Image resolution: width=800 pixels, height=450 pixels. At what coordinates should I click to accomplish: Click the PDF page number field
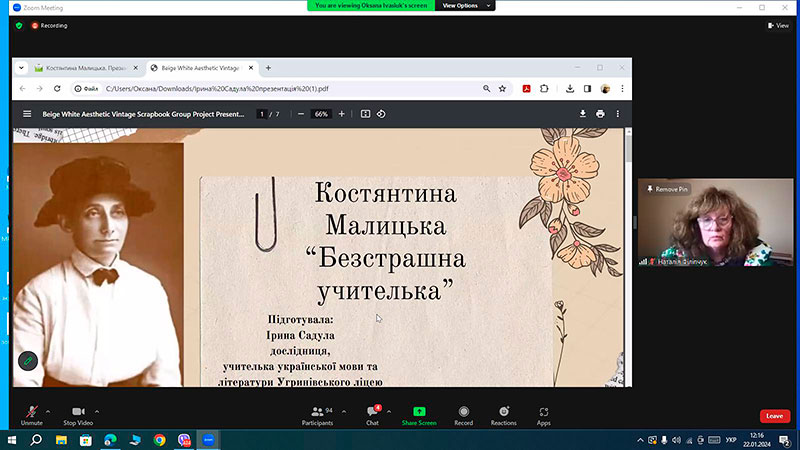click(262, 114)
